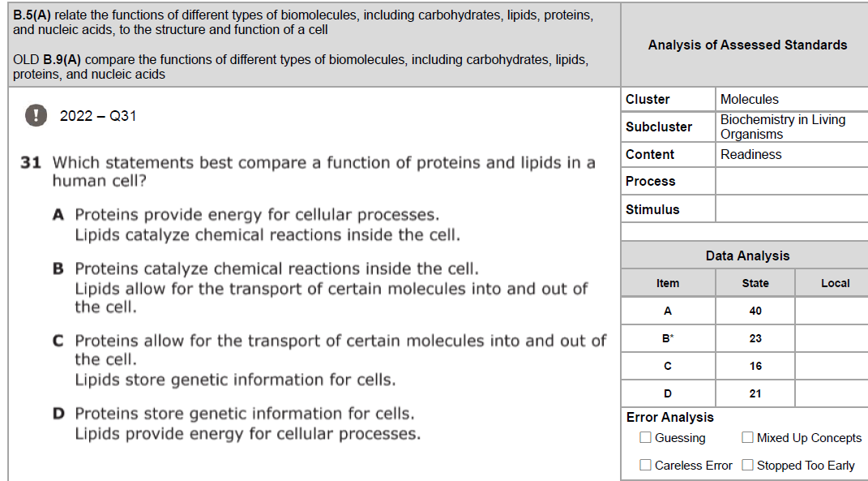Click the Data Analysis table header
Viewport: 868px width, 481px height.
pos(747,256)
